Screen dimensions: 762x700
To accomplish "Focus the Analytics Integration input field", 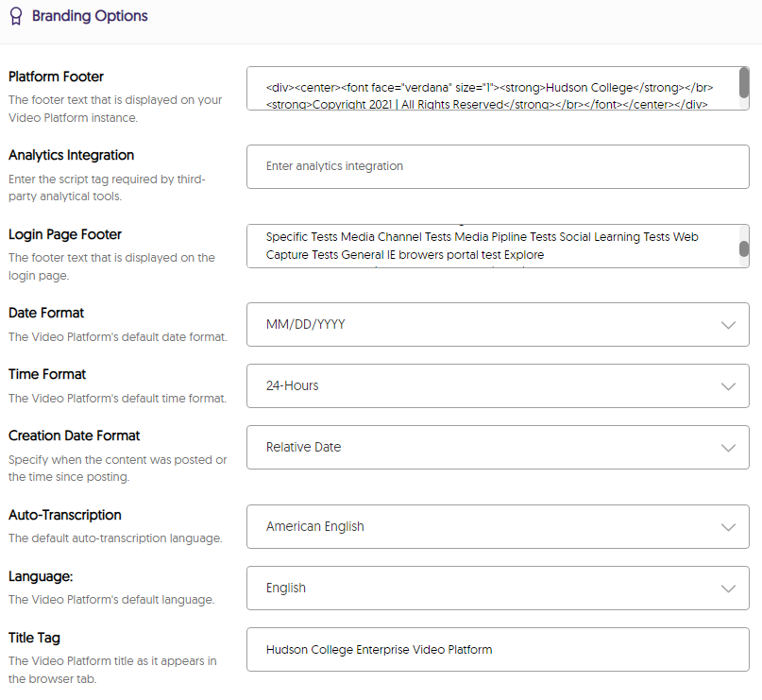I will tap(498, 166).
